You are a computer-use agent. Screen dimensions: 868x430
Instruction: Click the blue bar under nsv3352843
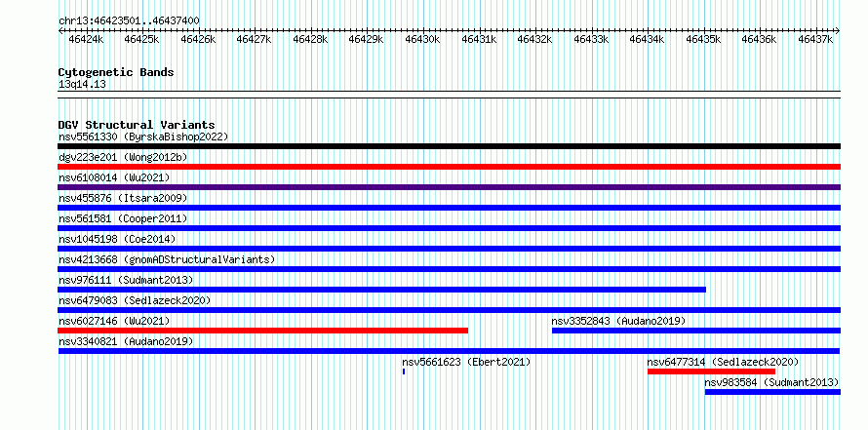tap(695, 331)
